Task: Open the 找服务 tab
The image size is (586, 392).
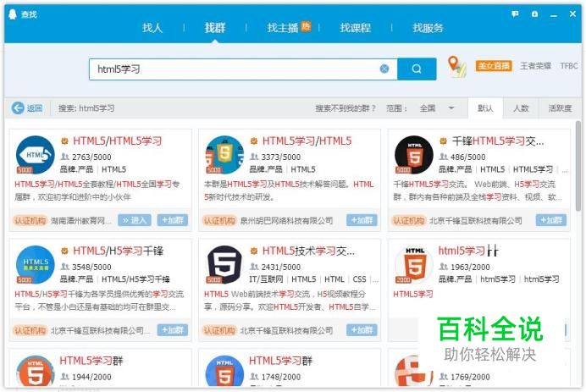Action: (x=428, y=28)
